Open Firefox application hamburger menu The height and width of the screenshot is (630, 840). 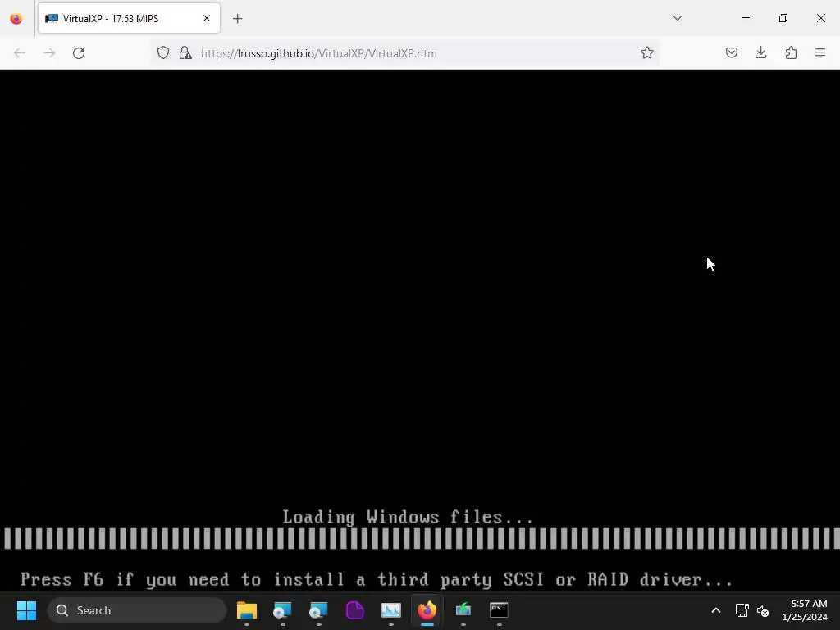[x=820, y=52]
